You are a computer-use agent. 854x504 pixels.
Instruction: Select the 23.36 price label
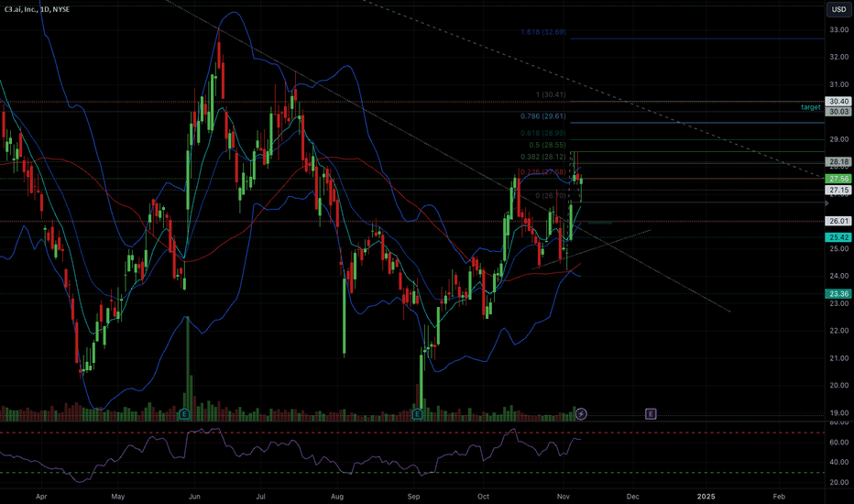click(838, 293)
